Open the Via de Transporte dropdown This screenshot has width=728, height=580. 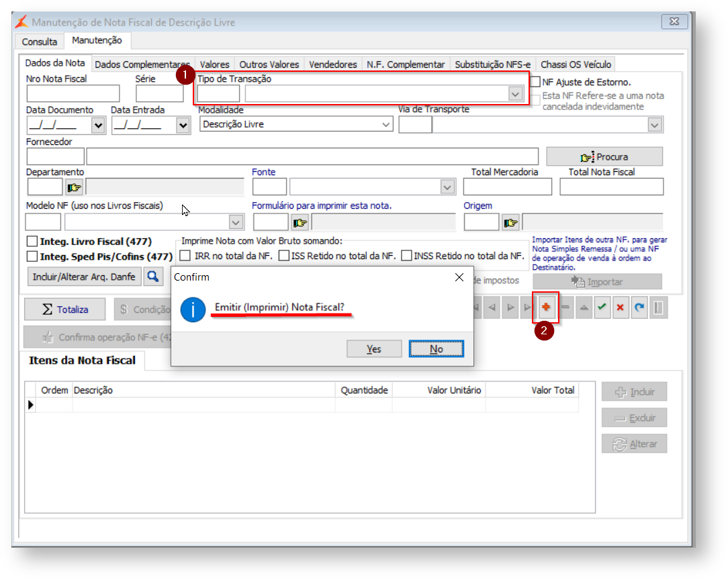coord(655,125)
